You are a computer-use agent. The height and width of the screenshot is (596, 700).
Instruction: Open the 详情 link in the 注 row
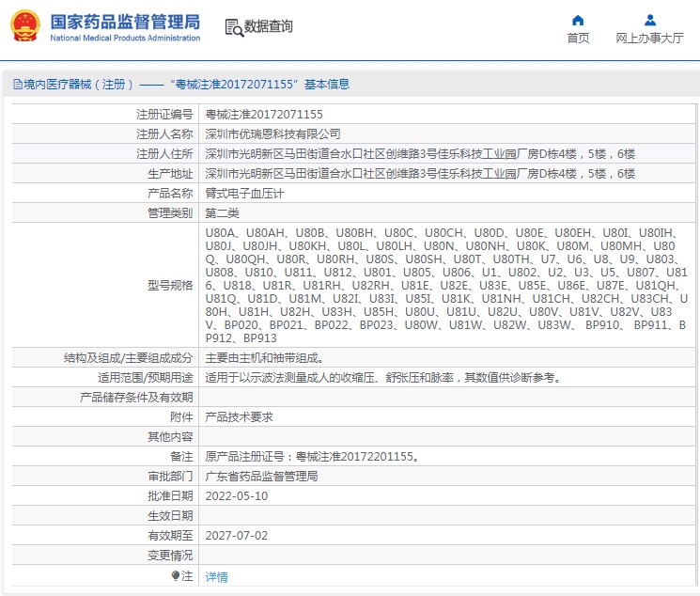tap(216, 576)
